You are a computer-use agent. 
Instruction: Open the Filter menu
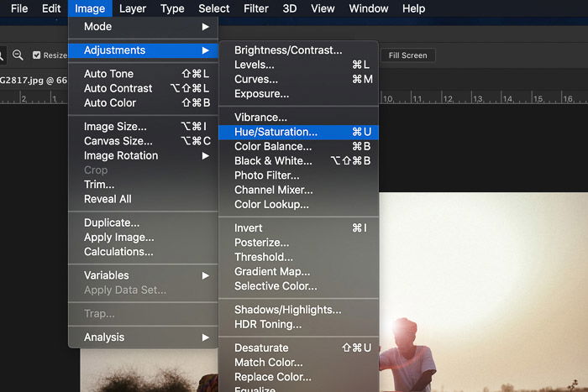pyautogui.click(x=255, y=8)
